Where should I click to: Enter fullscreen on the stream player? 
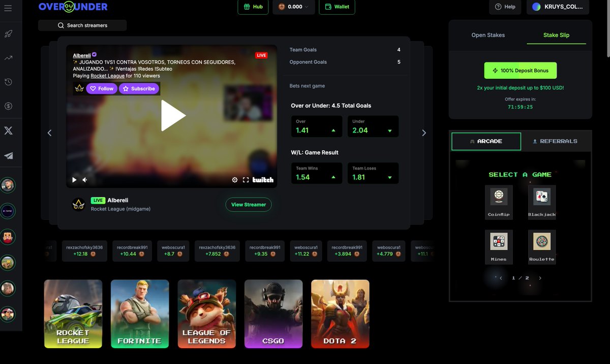point(246,180)
